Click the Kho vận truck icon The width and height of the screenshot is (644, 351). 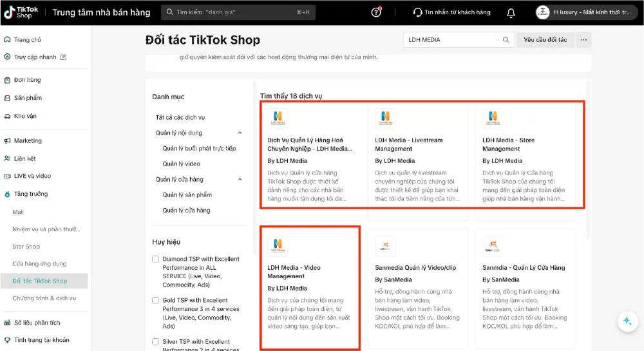pos(7,116)
